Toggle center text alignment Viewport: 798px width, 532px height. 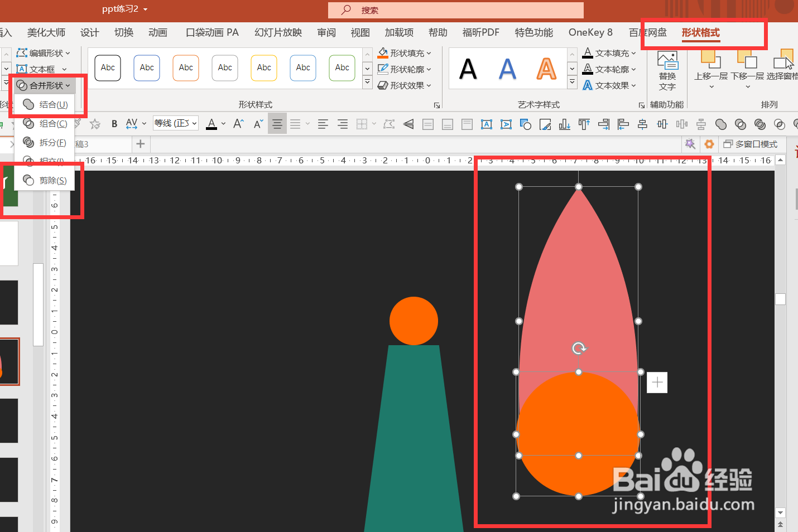tap(277, 124)
